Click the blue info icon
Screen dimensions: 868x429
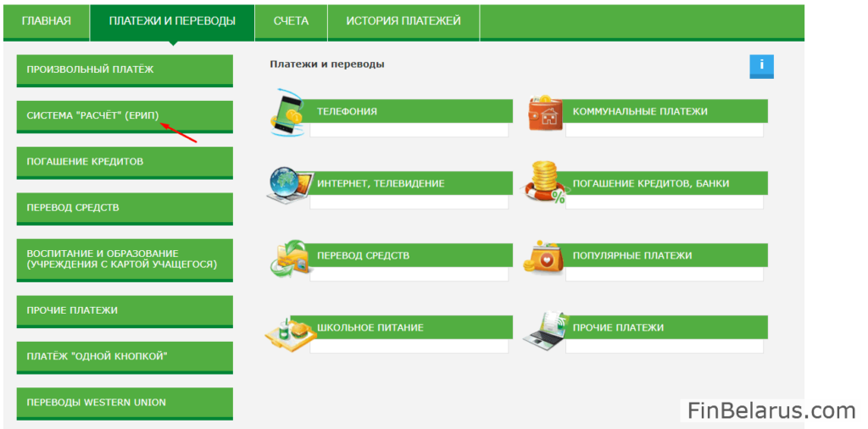click(x=761, y=66)
